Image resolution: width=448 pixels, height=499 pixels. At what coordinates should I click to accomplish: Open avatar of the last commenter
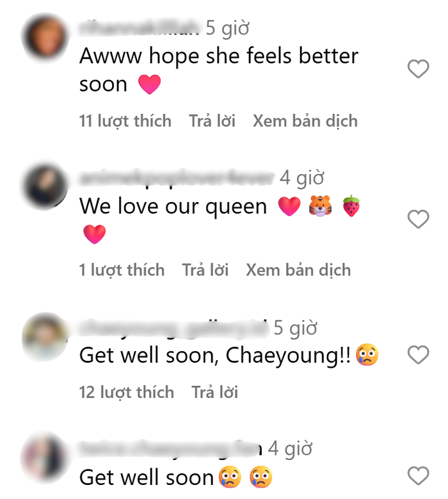pyautogui.click(x=45, y=457)
